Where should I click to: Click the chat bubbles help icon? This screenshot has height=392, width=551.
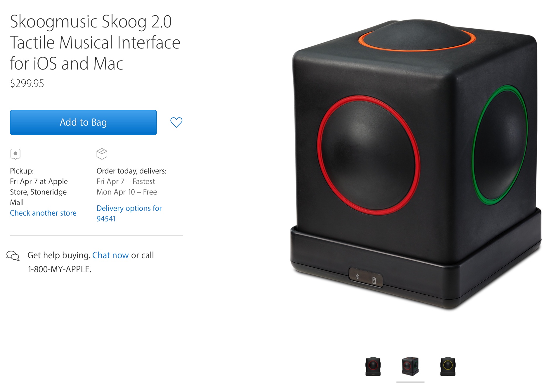point(13,256)
